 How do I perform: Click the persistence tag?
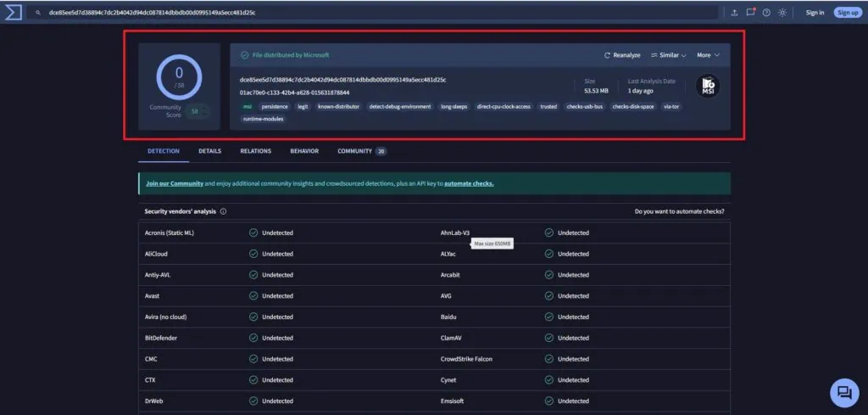click(x=275, y=106)
